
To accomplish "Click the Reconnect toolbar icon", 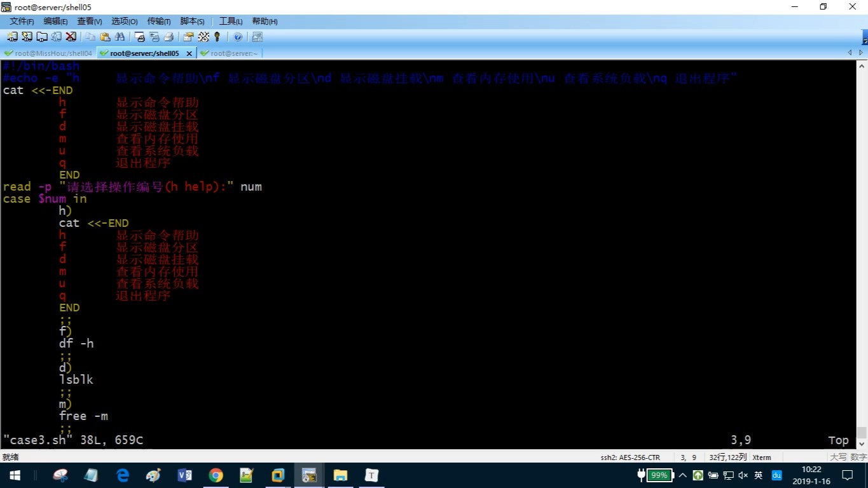I will click(56, 37).
